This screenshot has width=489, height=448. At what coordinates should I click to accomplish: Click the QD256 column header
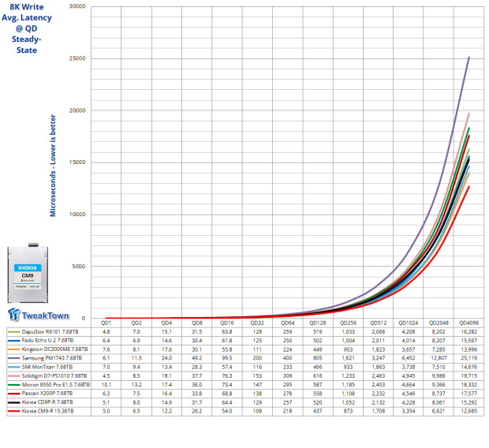pyautogui.click(x=348, y=323)
